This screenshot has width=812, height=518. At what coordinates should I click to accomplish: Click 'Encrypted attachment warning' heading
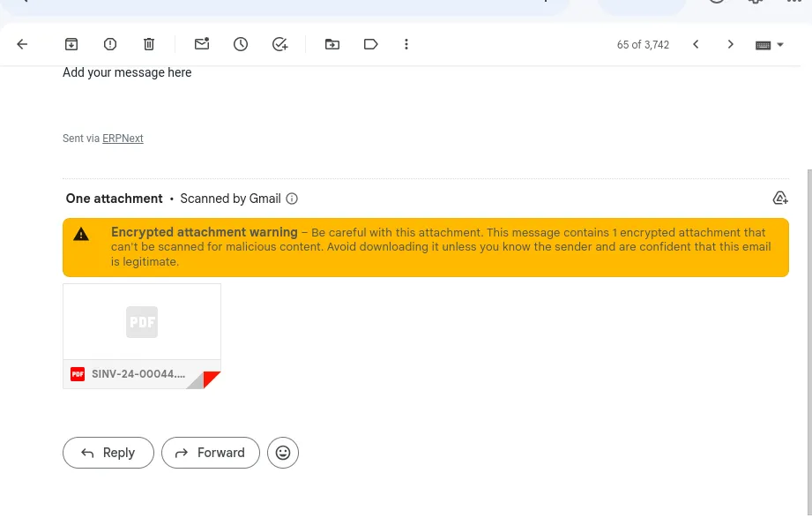[204, 232]
